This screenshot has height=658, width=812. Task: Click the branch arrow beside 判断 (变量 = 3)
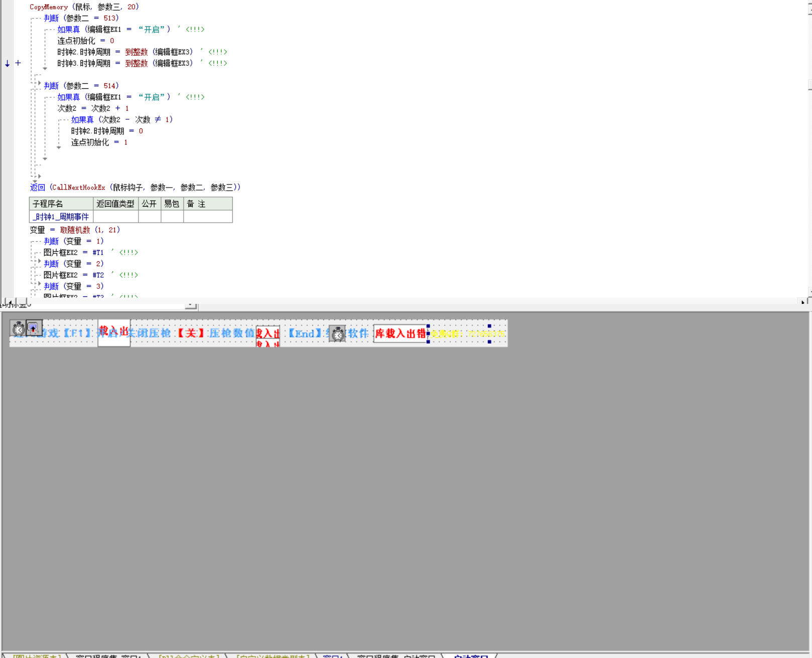click(40, 284)
